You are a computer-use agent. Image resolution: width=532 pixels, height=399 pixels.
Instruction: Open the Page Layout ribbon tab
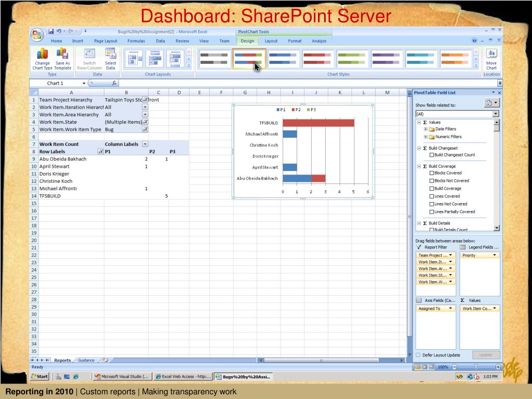tap(105, 41)
